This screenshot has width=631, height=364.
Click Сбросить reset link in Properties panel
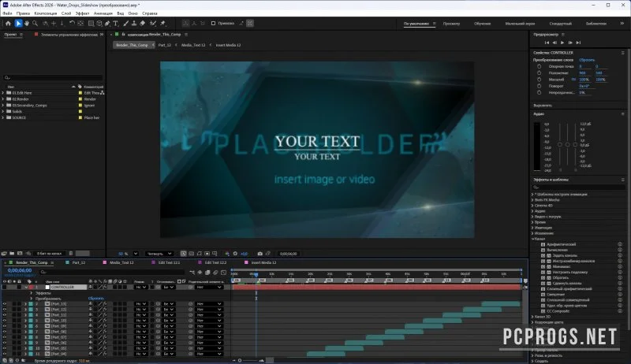(587, 60)
